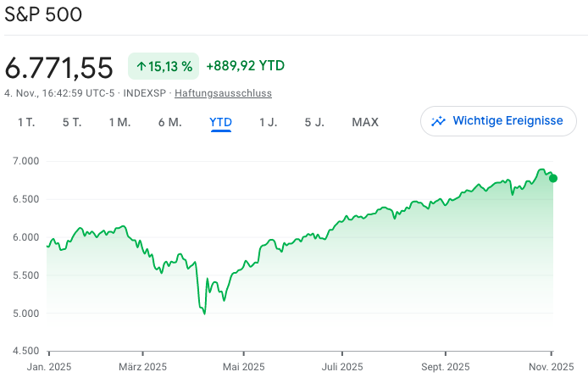Select the 1 T. time range tab
Viewport: 588px width, 383px height.
[26, 122]
